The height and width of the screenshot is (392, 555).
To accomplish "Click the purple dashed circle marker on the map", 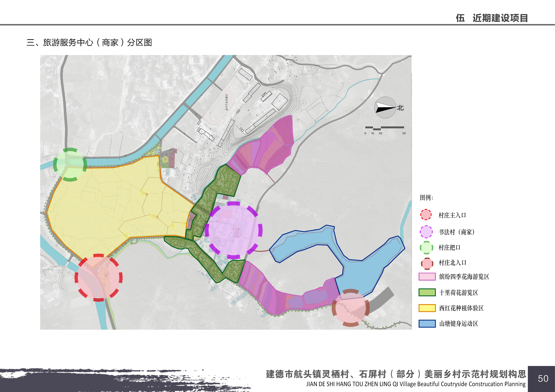I will pyautogui.click(x=233, y=230).
